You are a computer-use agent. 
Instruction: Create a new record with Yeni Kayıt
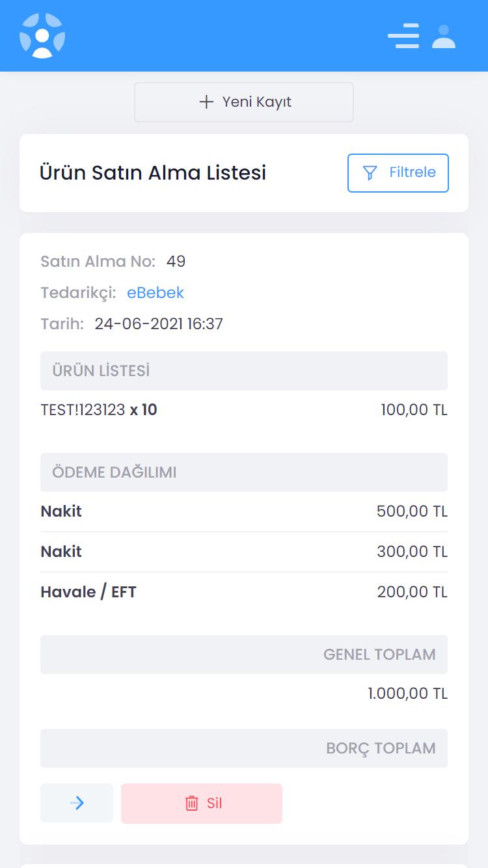tap(244, 102)
